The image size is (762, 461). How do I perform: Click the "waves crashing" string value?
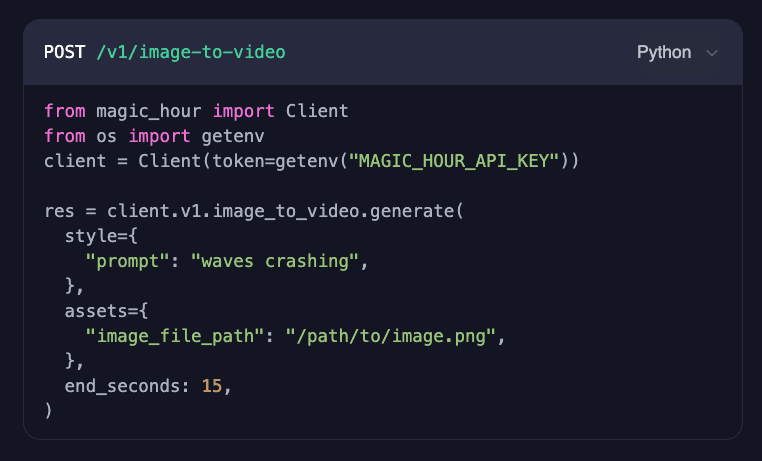[275, 261]
